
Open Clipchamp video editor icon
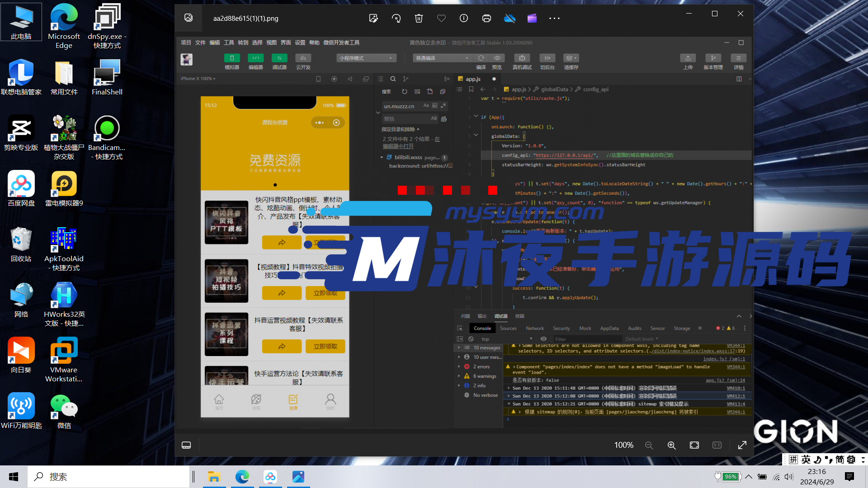(532, 19)
